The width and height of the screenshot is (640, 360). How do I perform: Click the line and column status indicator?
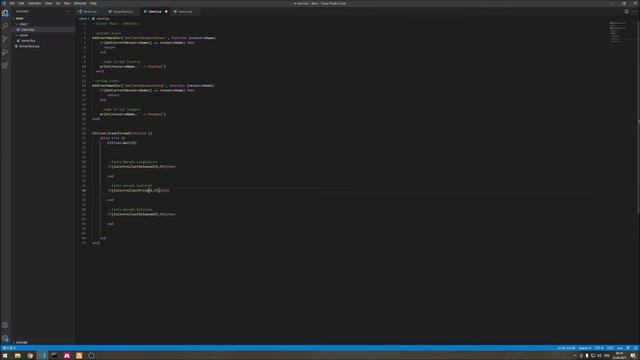(x=566, y=348)
